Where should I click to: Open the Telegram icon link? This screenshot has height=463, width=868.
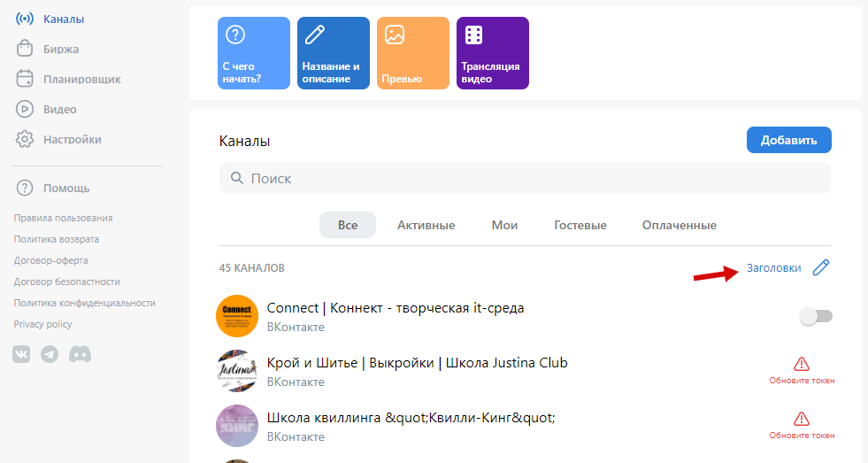tap(50, 354)
